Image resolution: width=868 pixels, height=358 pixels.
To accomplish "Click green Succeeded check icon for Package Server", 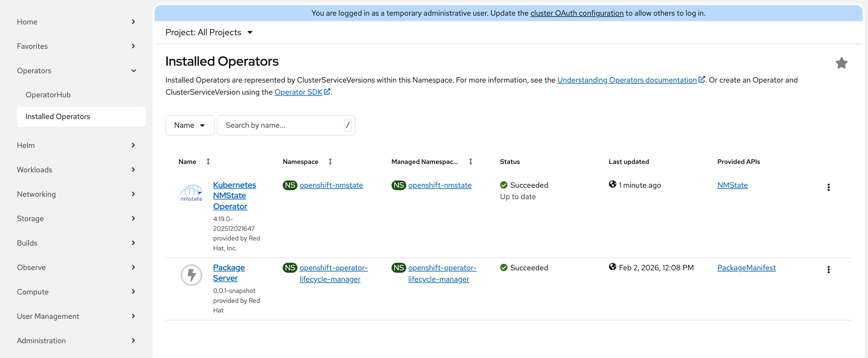I will (504, 267).
